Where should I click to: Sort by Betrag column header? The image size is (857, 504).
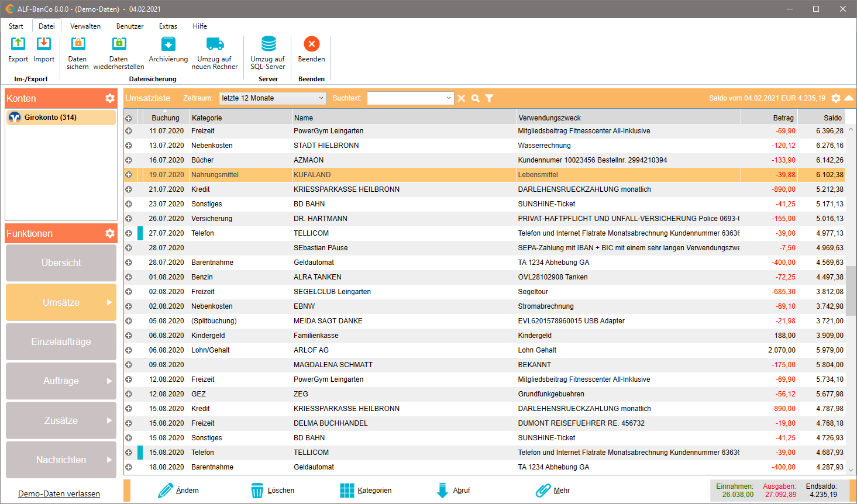(x=769, y=118)
